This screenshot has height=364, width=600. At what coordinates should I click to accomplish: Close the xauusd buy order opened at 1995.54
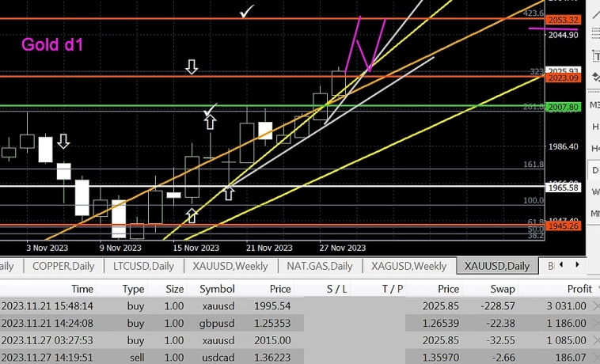coord(595,305)
